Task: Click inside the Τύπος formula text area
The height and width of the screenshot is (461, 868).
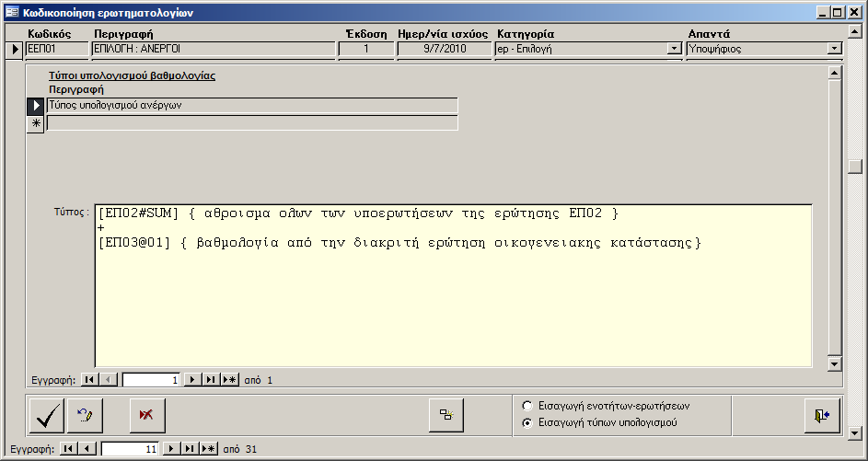Action: [x=453, y=294]
